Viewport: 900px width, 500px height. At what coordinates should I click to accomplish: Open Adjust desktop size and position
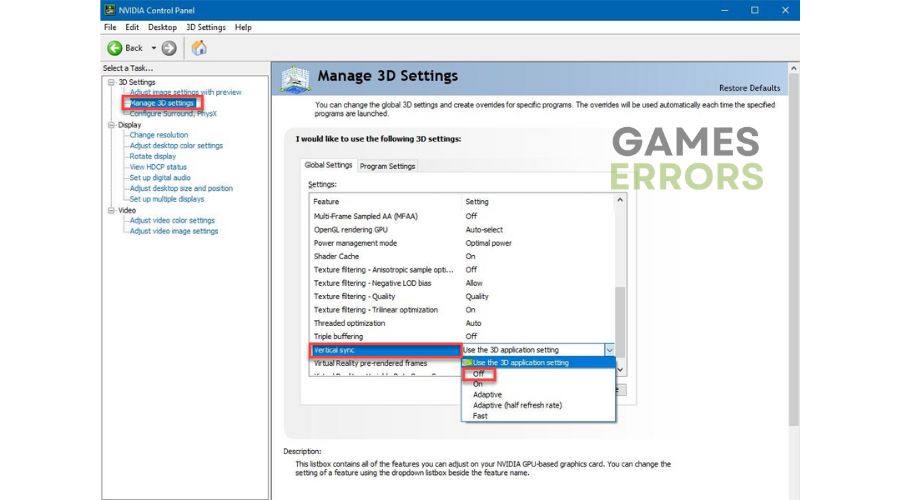(x=181, y=188)
